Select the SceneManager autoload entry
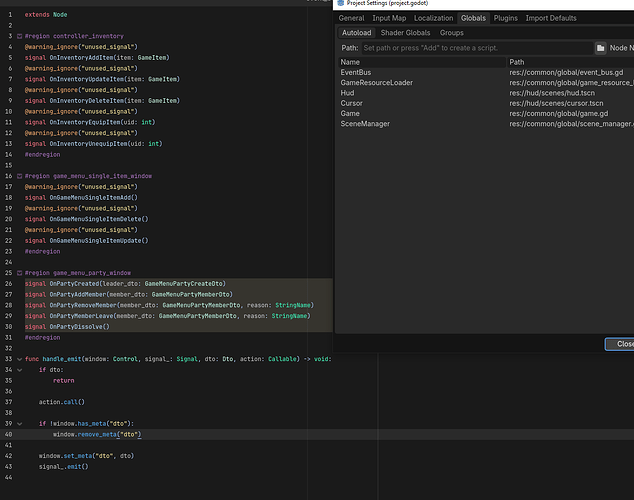Image resolution: width=634 pixels, height=500 pixels. tap(365, 124)
